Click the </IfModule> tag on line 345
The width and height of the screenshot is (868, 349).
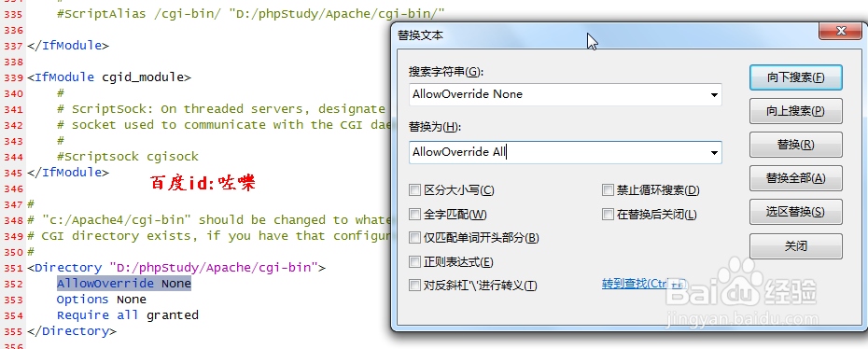68,173
